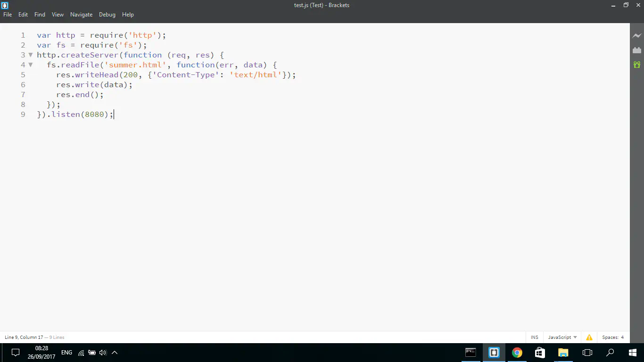This screenshot has height=362, width=644.
Task: Click the Live Preview lightning bolt icon
Action: (x=637, y=36)
